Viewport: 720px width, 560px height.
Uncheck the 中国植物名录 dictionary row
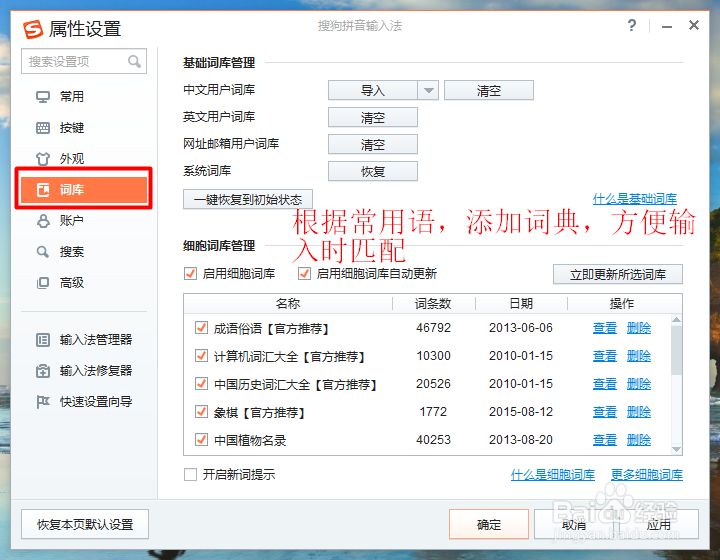click(201, 440)
